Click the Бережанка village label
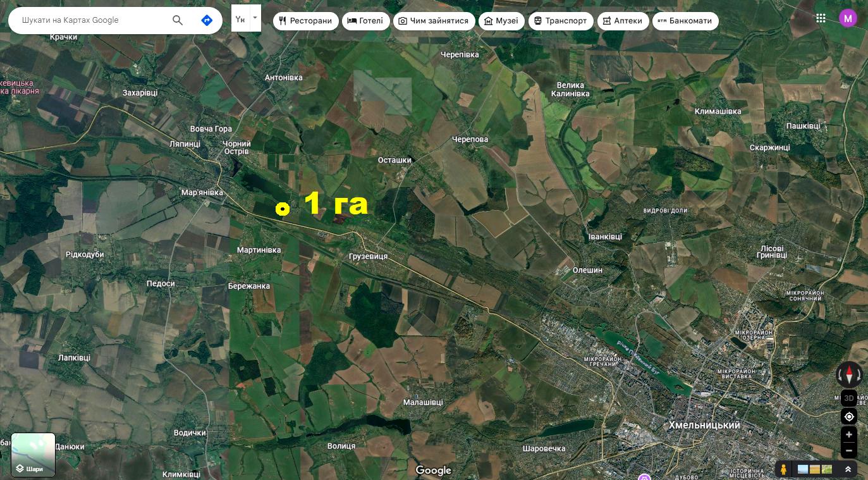868x480 pixels. coord(249,286)
